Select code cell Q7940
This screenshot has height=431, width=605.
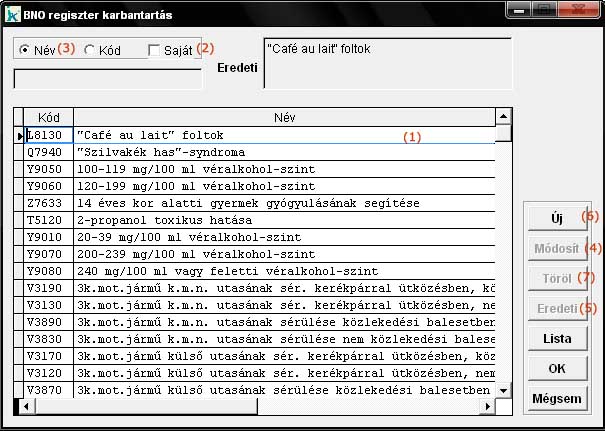pyautogui.click(x=49, y=152)
